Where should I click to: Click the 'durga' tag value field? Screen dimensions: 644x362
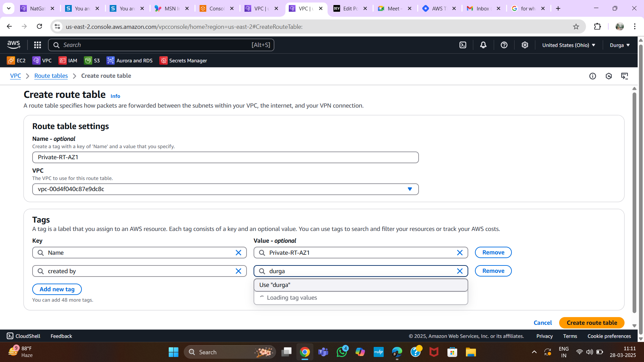(x=361, y=271)
